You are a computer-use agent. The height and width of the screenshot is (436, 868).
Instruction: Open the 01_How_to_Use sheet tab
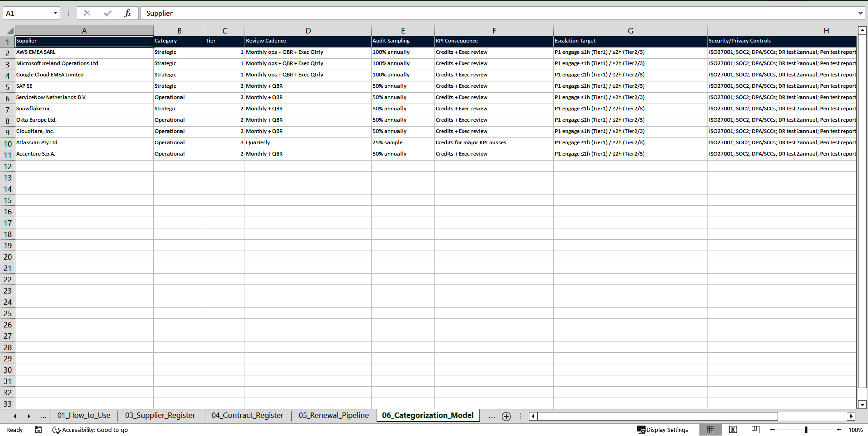point(84,416)
